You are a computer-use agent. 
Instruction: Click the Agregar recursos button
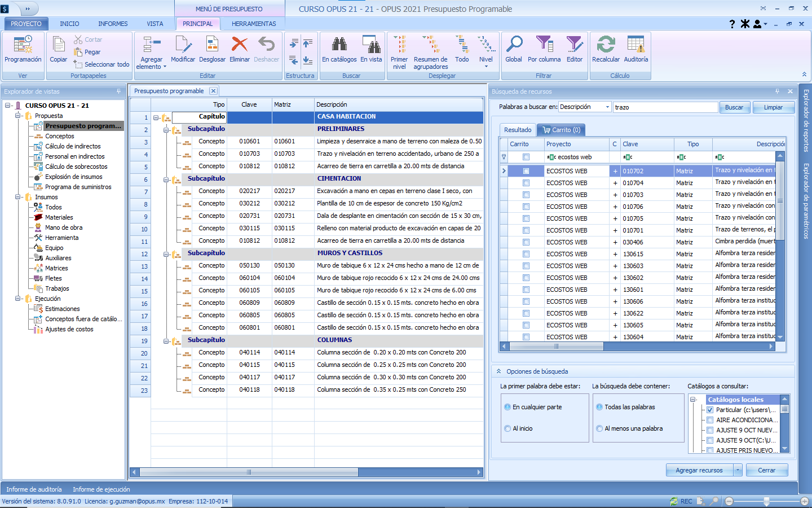click(x=699, y=470)
